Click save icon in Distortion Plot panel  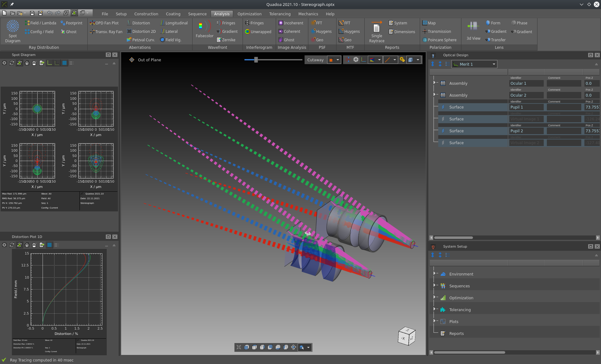pyautogui.click(x=34, y=245)
